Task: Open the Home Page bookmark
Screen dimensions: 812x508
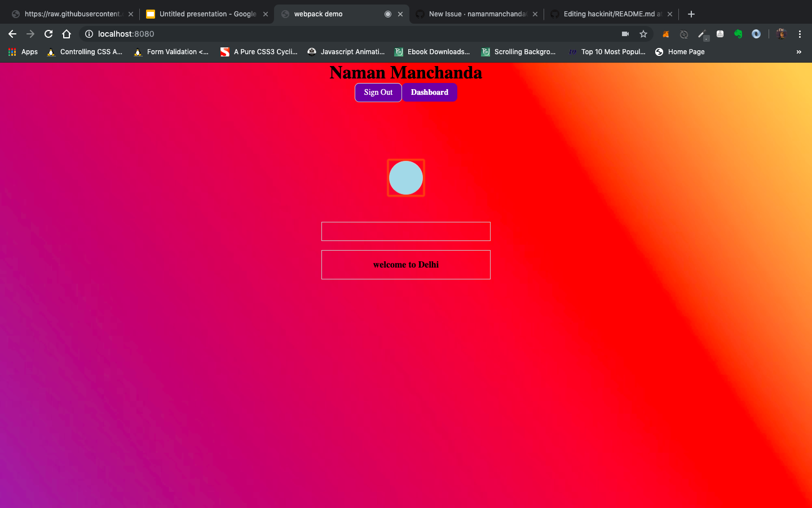Action: pyautogui.click(x=680, y=52)
